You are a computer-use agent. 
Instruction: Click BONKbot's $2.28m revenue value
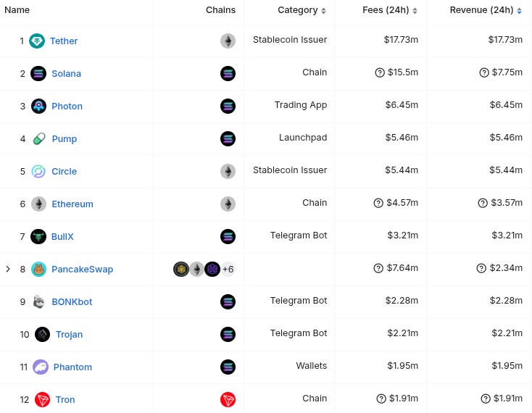tap(506, 301)
